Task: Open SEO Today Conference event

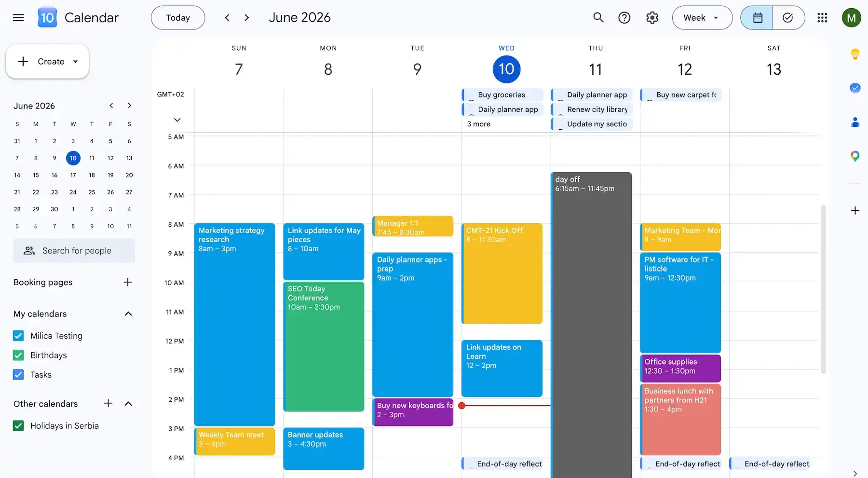Action: 324,346
